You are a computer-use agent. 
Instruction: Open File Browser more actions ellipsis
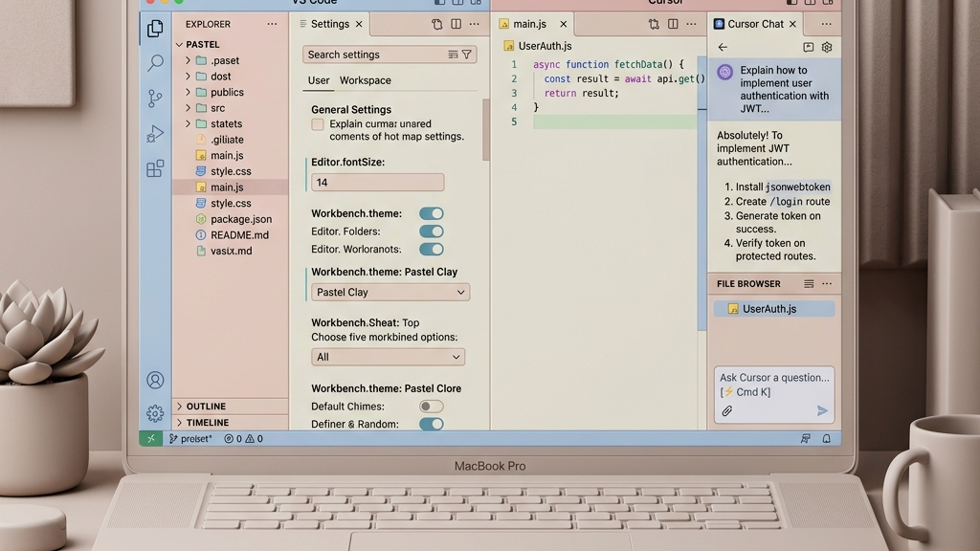pyautogui.click(x=827, y=283)
